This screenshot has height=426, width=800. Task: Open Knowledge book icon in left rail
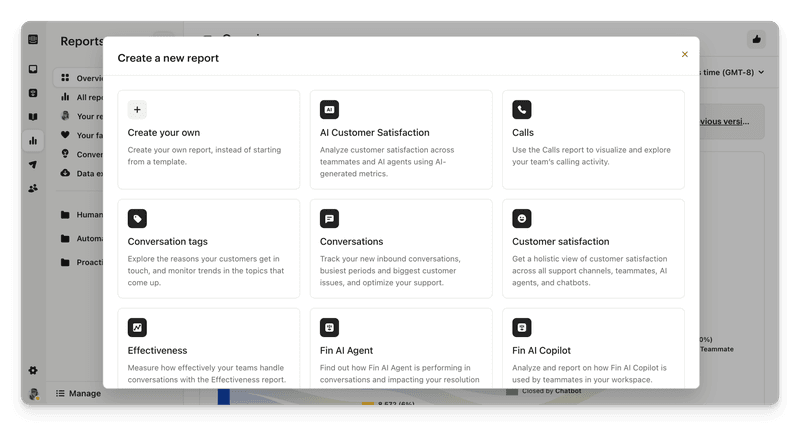33,117
